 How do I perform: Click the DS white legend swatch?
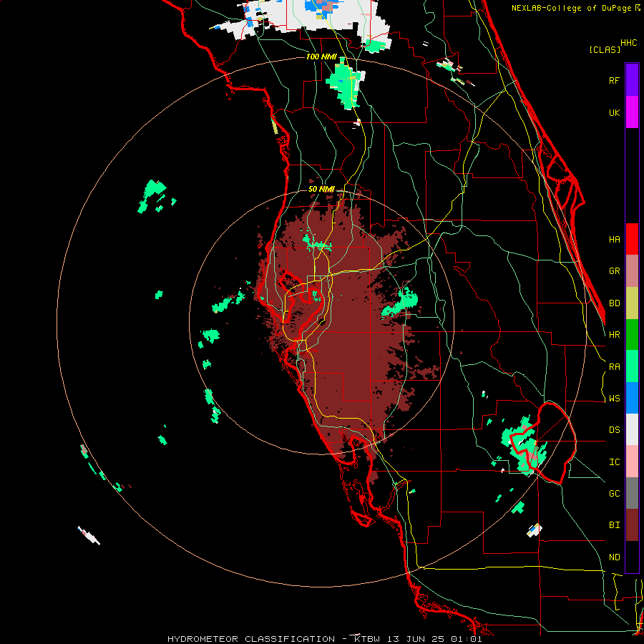click(x=632, y=430)
